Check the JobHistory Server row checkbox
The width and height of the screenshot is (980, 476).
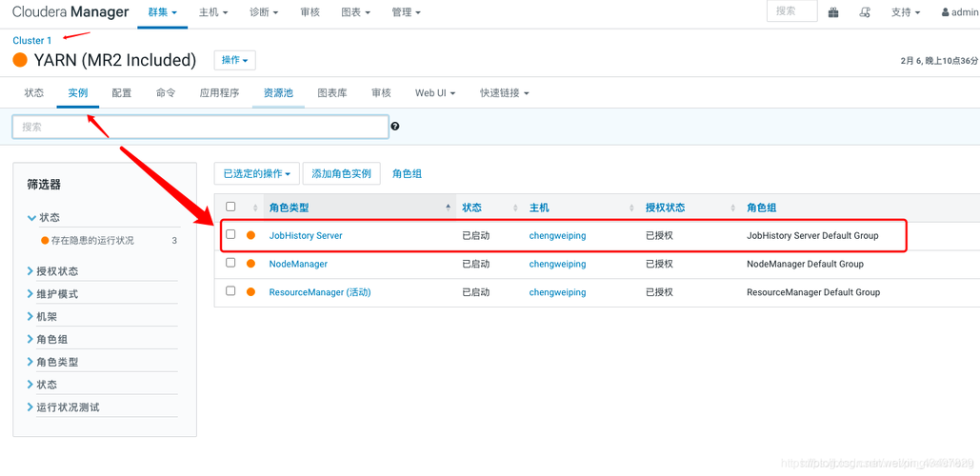230,234
